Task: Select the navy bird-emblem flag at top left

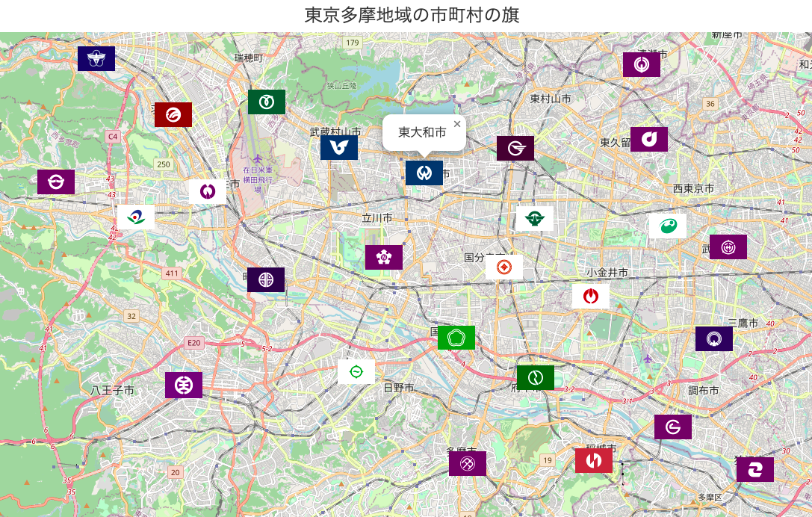Action: coord(96,59)
